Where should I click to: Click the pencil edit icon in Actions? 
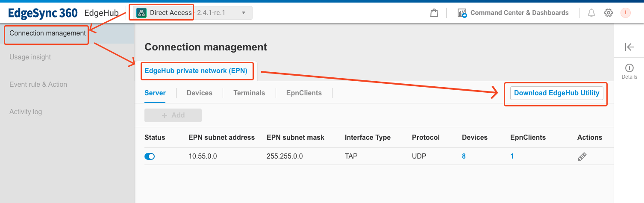tap(582, 156)
